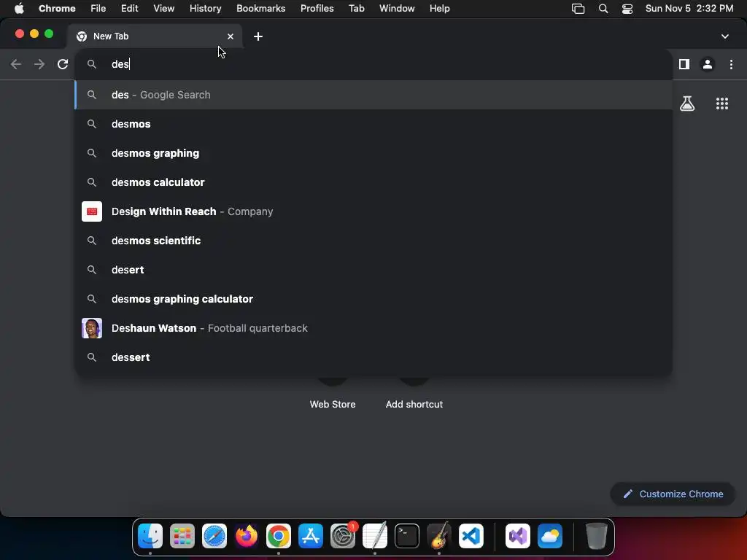Open Launchpad from the Dock
The width and height of the screenshot is (747, 560).
[x=182, y=536]
